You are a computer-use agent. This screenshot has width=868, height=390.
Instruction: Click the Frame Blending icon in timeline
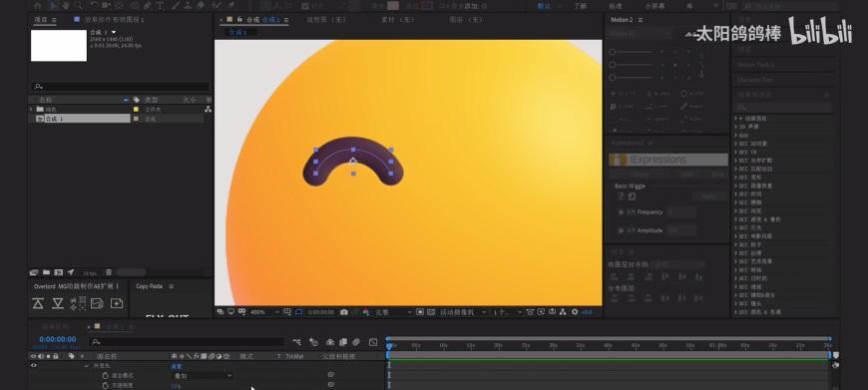click(x=342, y=342)
